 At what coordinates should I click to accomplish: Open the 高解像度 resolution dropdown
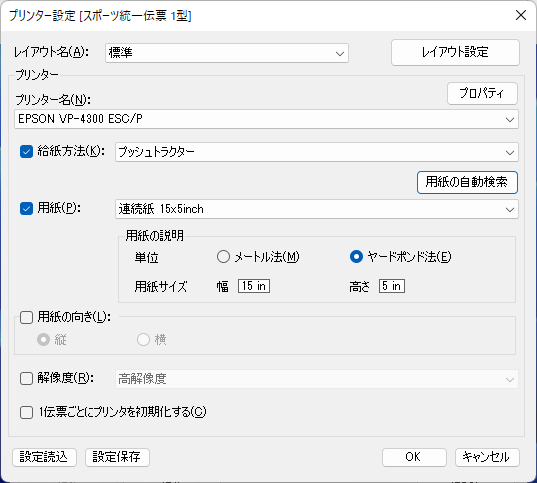pos(317,379)
